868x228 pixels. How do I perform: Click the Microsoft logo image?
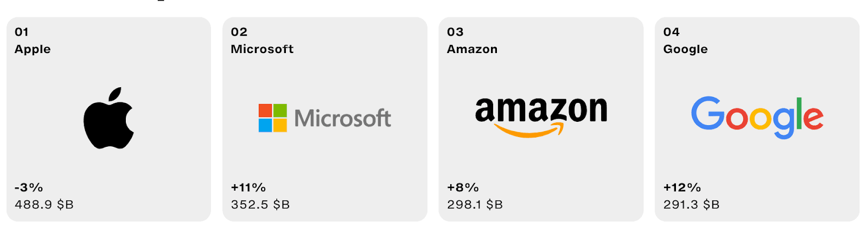pyautogui.click(x=324, y=118)
